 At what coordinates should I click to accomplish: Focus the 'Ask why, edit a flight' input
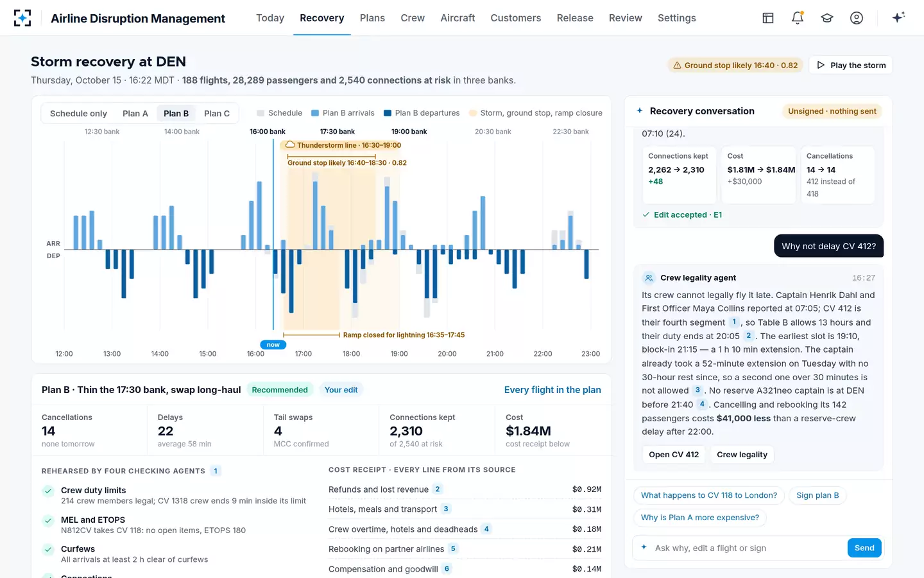(748, 548)
